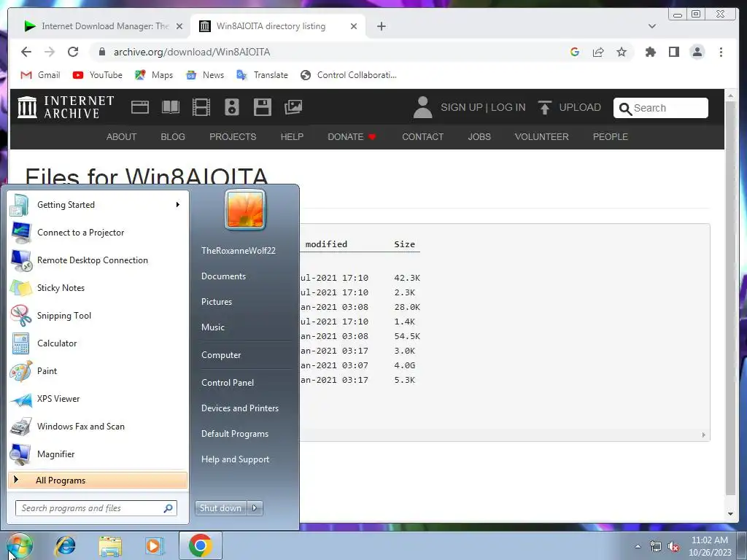Open Chrome three-dot menu

click(x=721, y=52)
